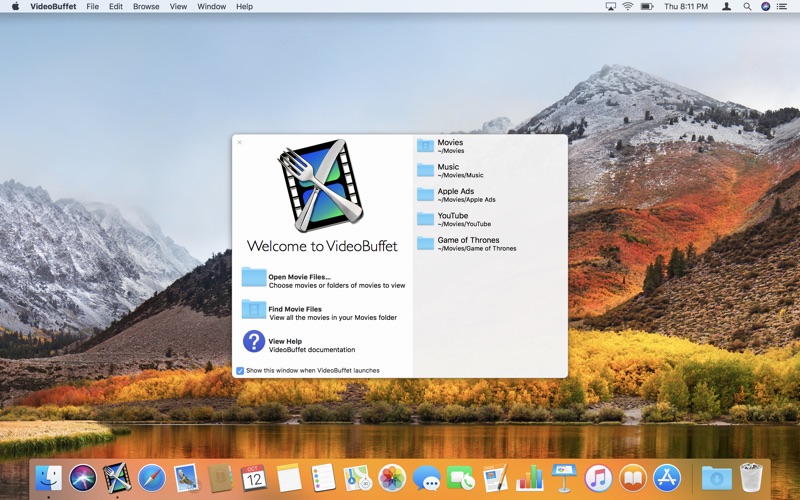This screenshot has height=500, width=800.
Task: Open the Help menu
Action: pyautogui.click(x=244, y=7)
